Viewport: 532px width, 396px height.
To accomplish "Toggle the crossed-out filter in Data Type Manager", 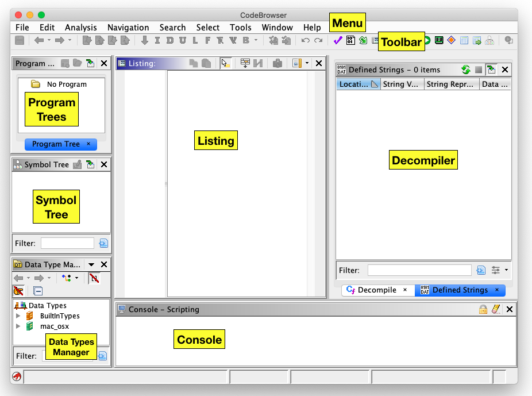I will (x=94, y=278).
